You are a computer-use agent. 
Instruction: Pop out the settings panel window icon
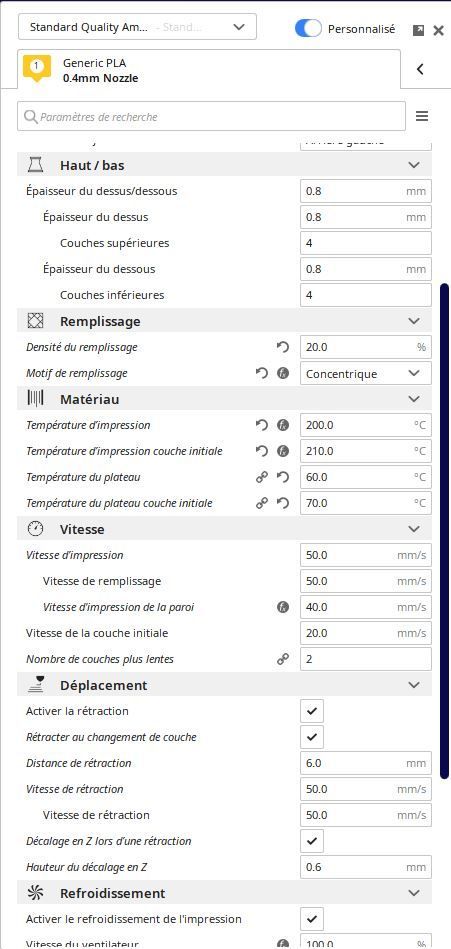pos(418,30)
